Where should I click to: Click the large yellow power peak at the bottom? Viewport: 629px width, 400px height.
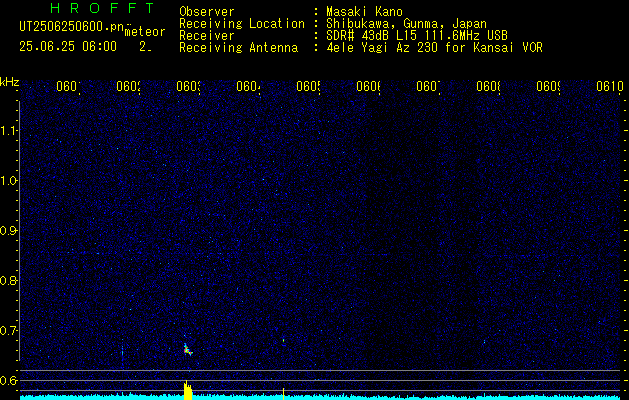tap(187, 390)
